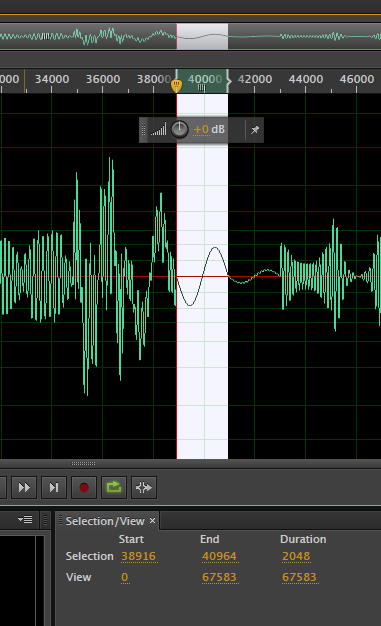This screenshot has width=381, height=626.
Task: Edit the Selection Duration value 2048
Action: pos(296,556)
